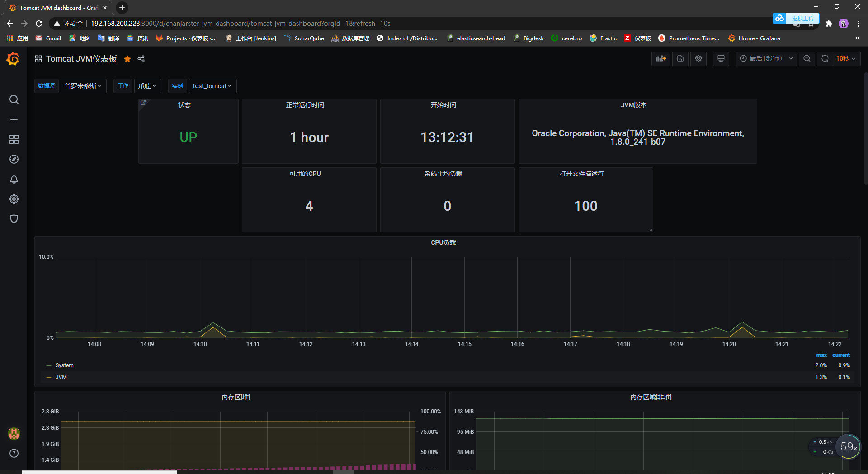Open the Create plus menu in sidebar

14,119
